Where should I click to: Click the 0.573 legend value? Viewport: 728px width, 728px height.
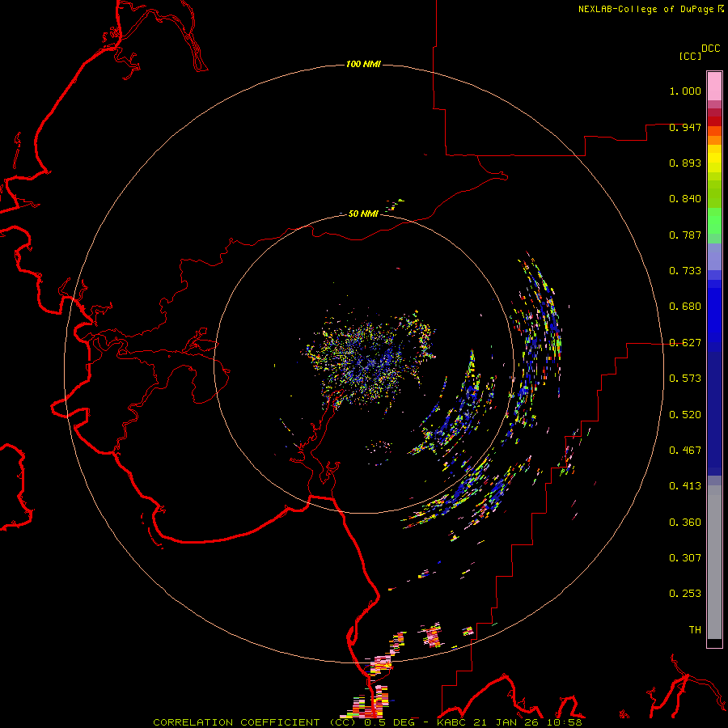[x=685, y=379]
